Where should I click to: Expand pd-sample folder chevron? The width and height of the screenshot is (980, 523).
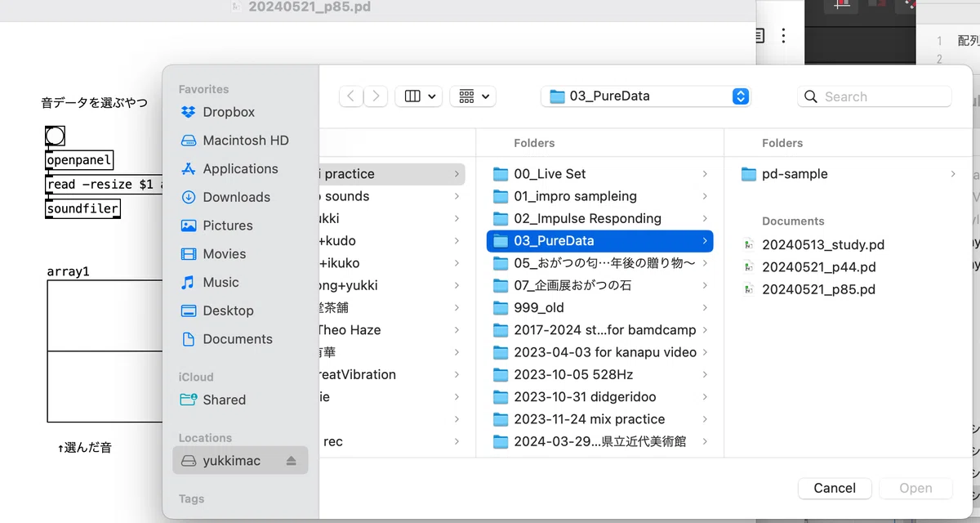(952, 174)
